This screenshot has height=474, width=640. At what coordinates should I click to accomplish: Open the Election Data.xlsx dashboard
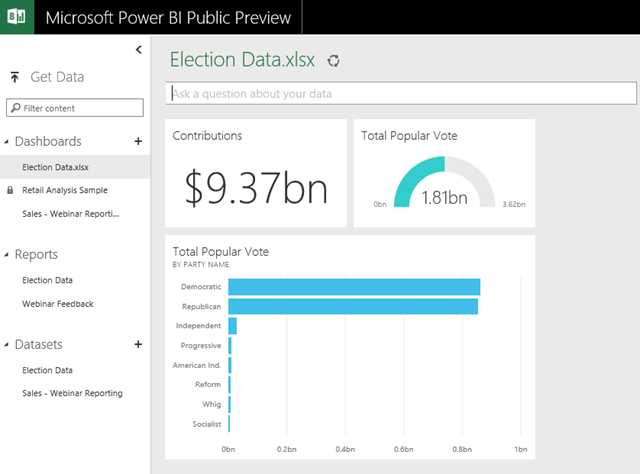click(x=54, y=167)
